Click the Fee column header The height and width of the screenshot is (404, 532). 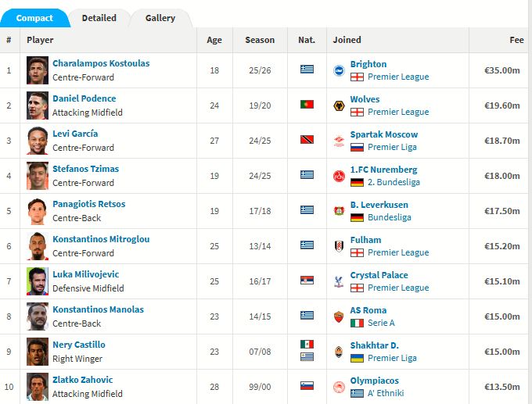point(516,40)
